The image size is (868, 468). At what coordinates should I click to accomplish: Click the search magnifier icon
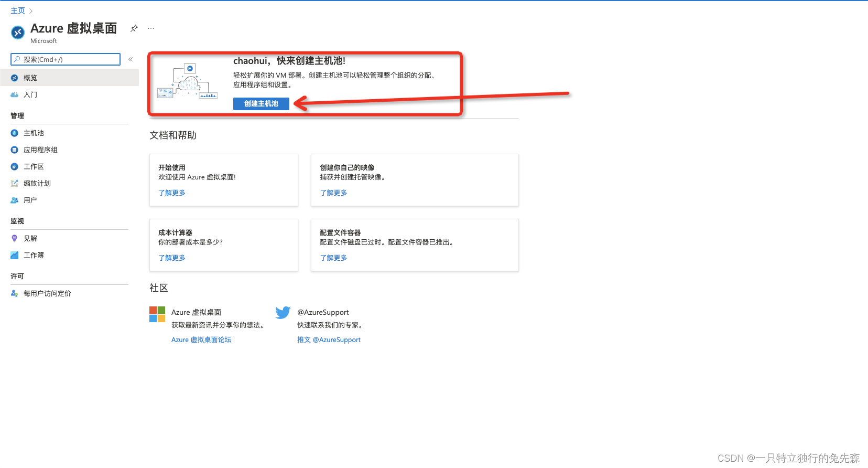tap(17, 59)
